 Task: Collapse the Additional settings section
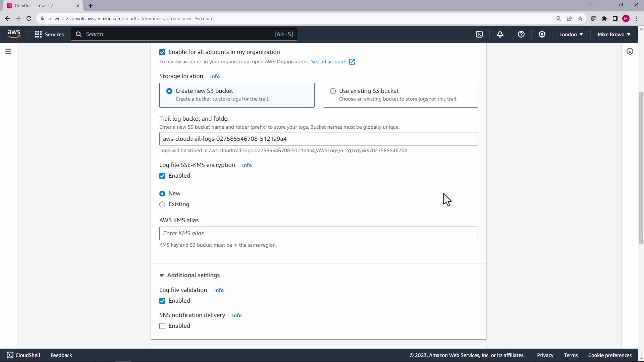point(190,275)
